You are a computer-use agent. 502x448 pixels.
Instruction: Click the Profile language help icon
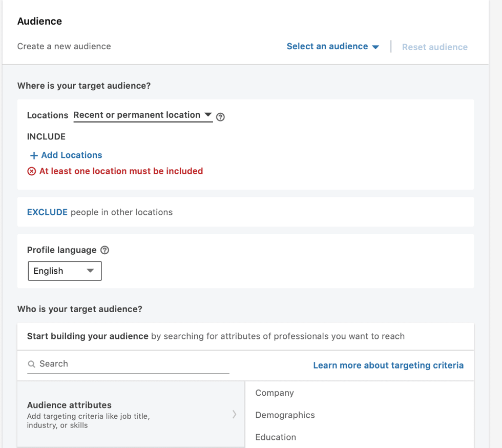click(105, 250)
